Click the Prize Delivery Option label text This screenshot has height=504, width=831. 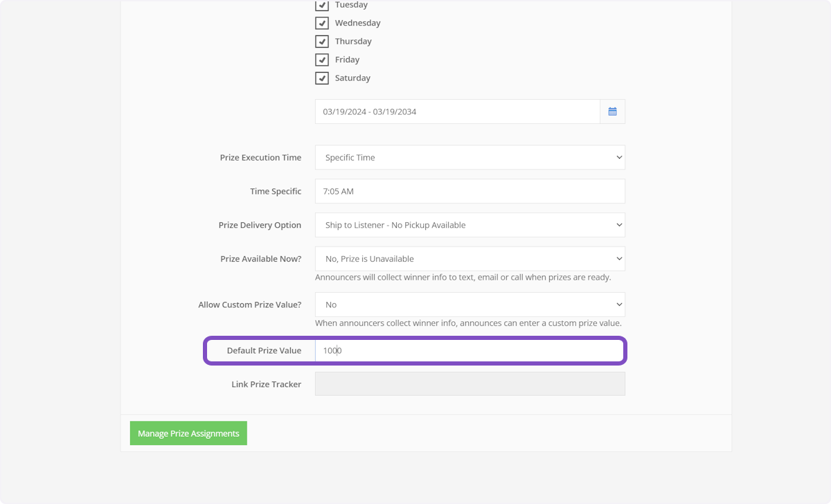(260, 225)
